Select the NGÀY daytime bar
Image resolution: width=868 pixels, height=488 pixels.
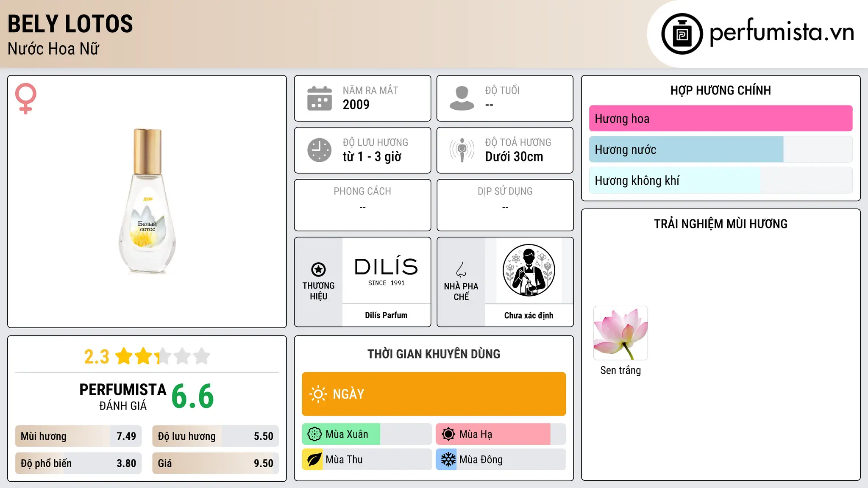coord(434,394)
